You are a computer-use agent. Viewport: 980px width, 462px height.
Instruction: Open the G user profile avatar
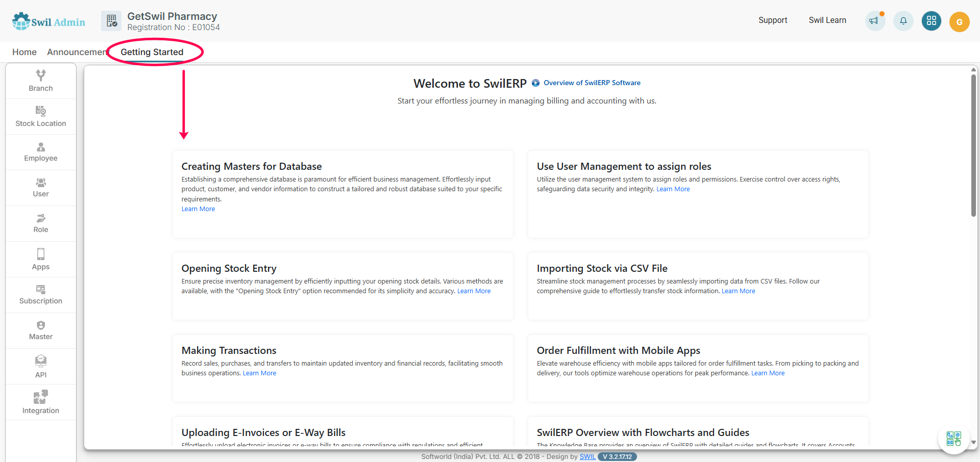click(x=960, y=21)
